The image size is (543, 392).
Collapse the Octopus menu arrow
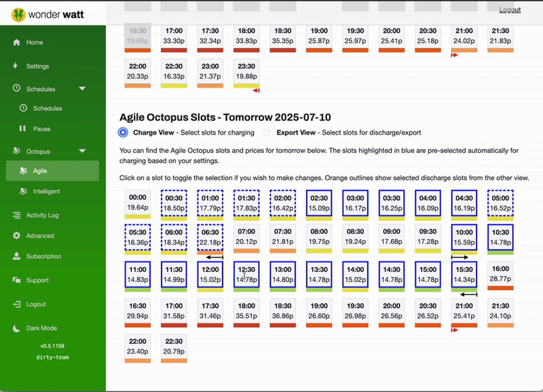pyautogui.click(x=82, y=152)
